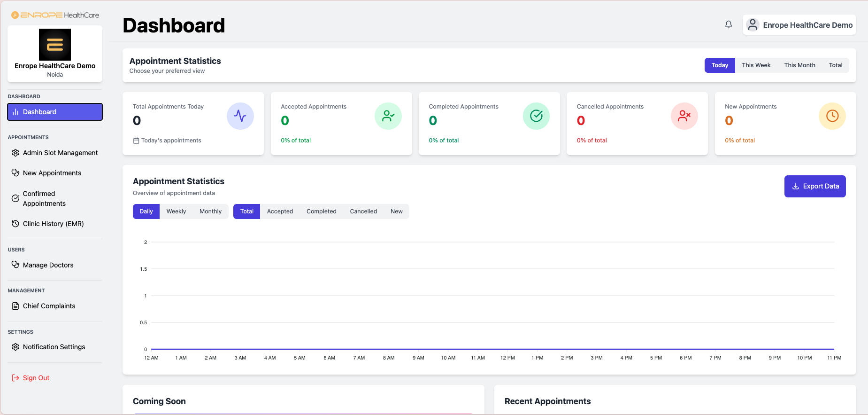Select the Today view tab
This screenshot has height=415, width=868.
(720, 65)
